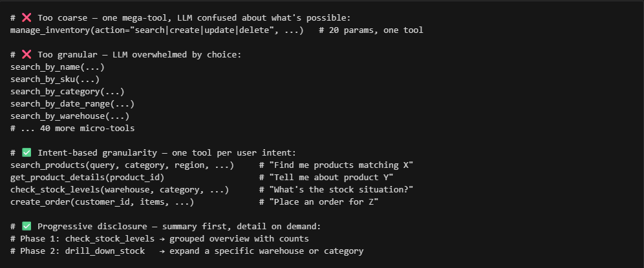Image resolution: width=644 pixels, height=268 pixels.
Task: Click the red X before 'Too granular'
Action: point(27,55)
